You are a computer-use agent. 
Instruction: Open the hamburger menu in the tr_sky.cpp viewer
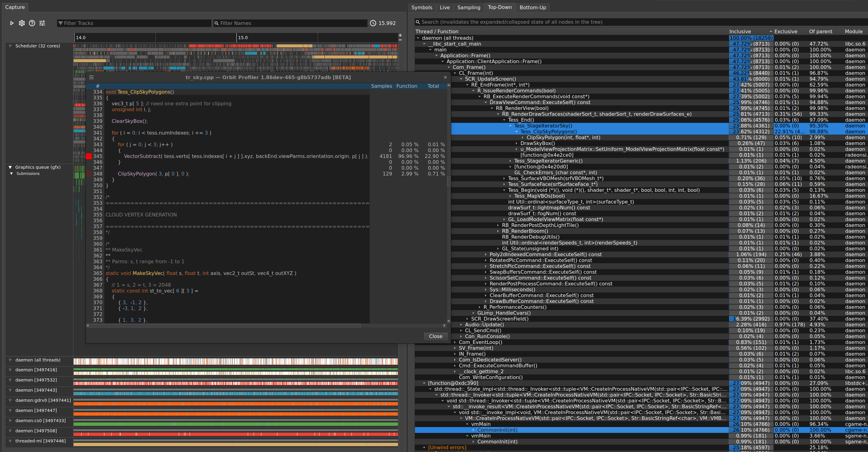91,77
